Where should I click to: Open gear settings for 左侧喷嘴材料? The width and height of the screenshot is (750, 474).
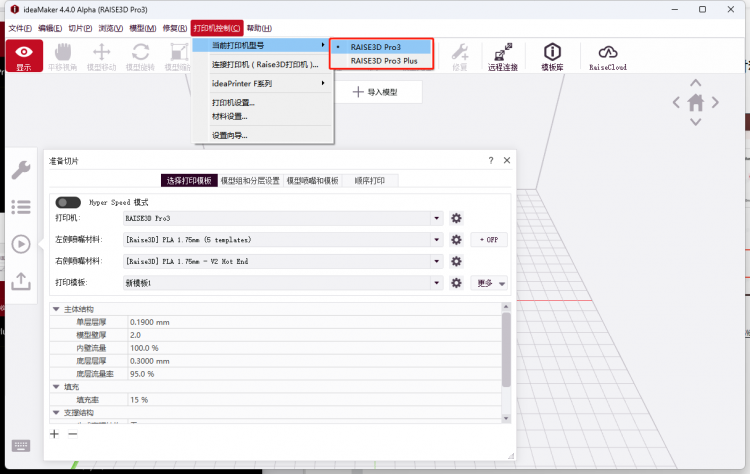point(456,240)
